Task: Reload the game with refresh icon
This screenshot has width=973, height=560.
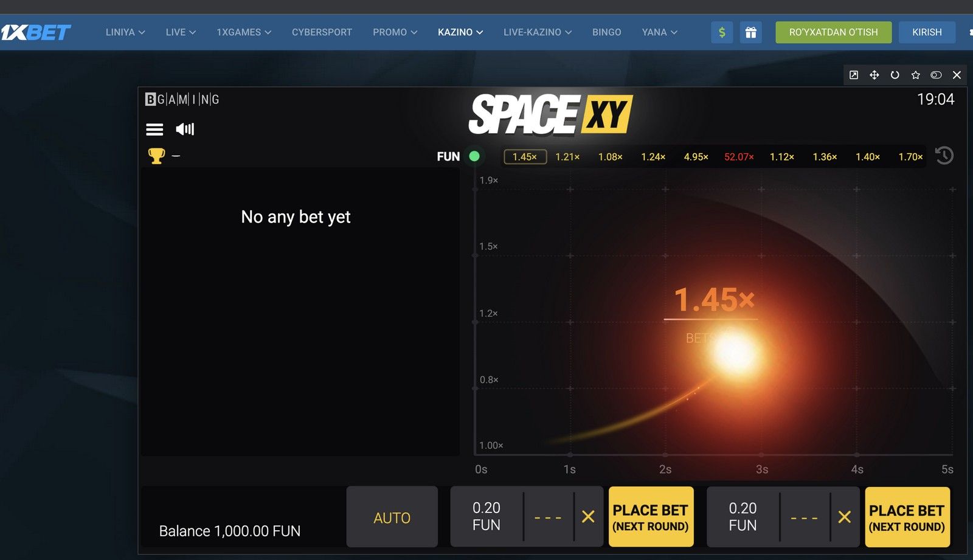Action: click(895, 75)
